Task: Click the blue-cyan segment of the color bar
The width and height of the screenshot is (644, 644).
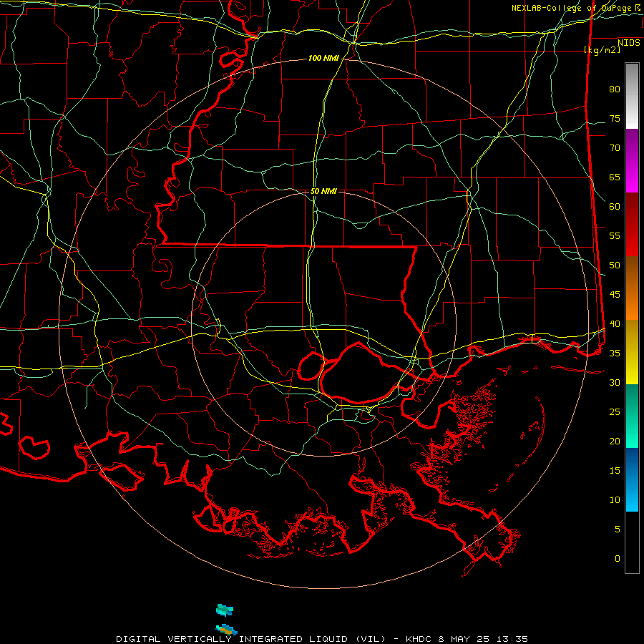Action: pyautogui.click(x=632, y=479)
